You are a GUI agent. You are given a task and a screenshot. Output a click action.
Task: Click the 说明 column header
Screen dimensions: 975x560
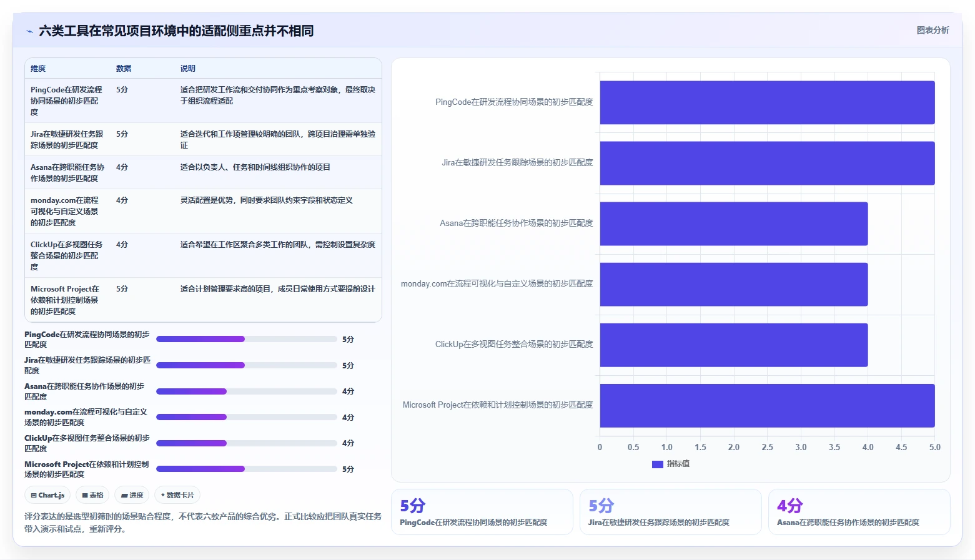pyautogui.click(x=188, y=69)
